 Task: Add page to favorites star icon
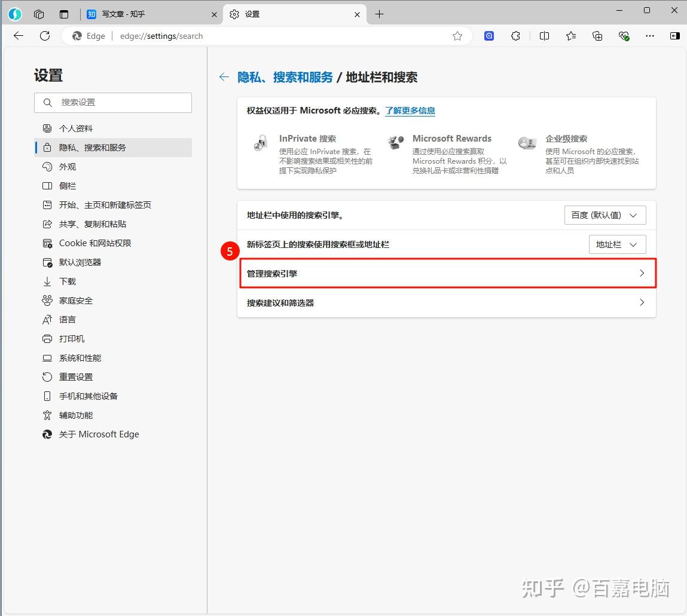457,36
